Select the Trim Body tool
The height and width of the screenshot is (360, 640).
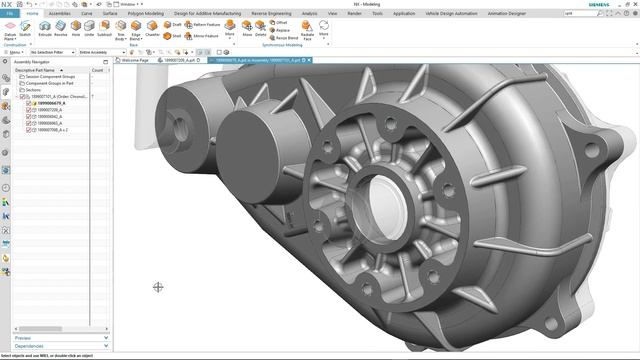(120, 30)
